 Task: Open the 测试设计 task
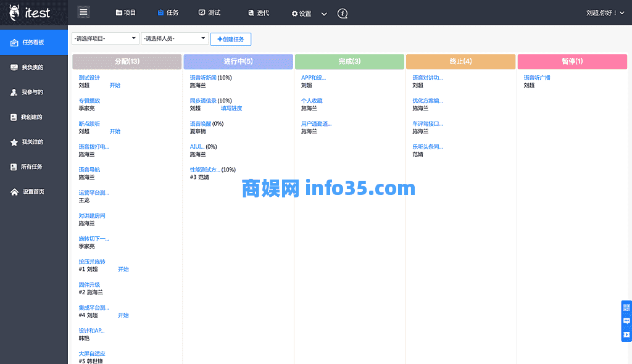tap(89, 78)
